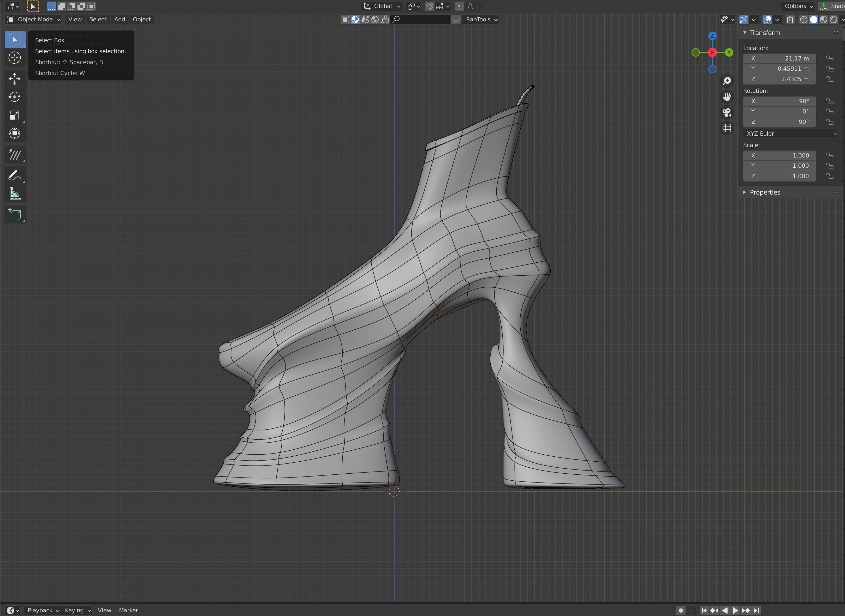Screen dimensions: 845x616
Task: Toggle camera view with camera icon
Action: (726, 113)
